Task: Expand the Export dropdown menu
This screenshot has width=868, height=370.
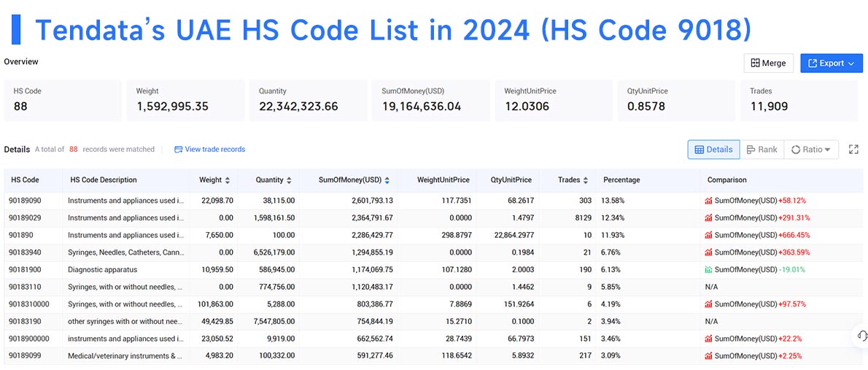Action: coord(832,63)
